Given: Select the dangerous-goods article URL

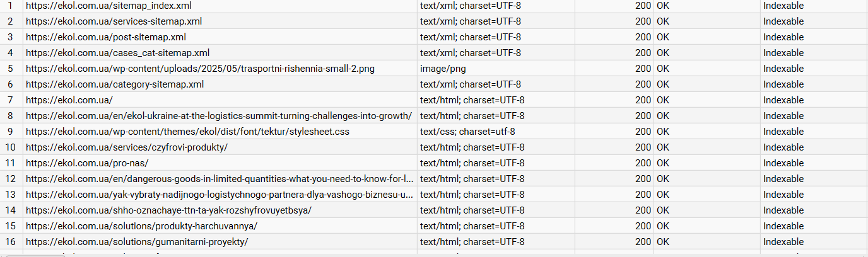Looking at the screenshot, I should (x=220, y=179).
